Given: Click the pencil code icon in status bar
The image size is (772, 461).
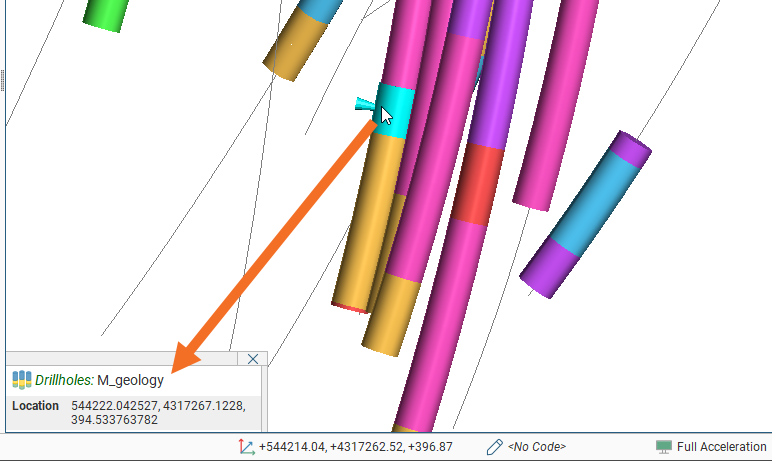Looking at the screenshot, I should click(494, 447).
